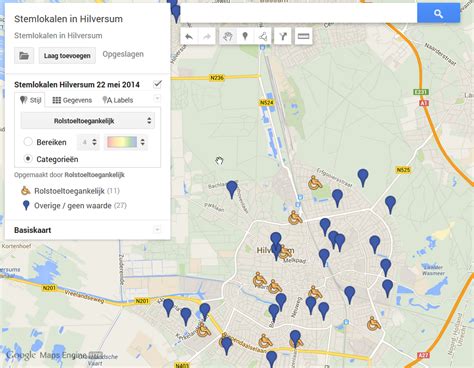Click the redo arrow in the map toolbar
The width and height of the screenshot is (474, 368).
coord(207,36)
